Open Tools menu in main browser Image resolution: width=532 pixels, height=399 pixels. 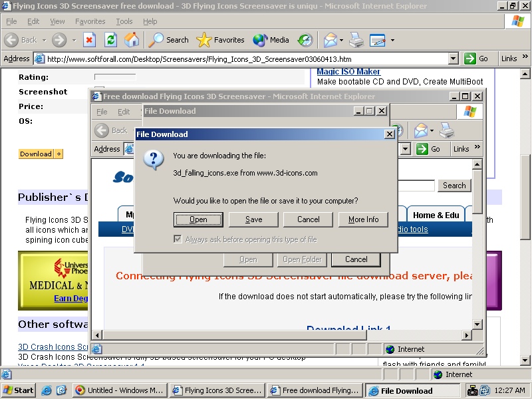124,21
